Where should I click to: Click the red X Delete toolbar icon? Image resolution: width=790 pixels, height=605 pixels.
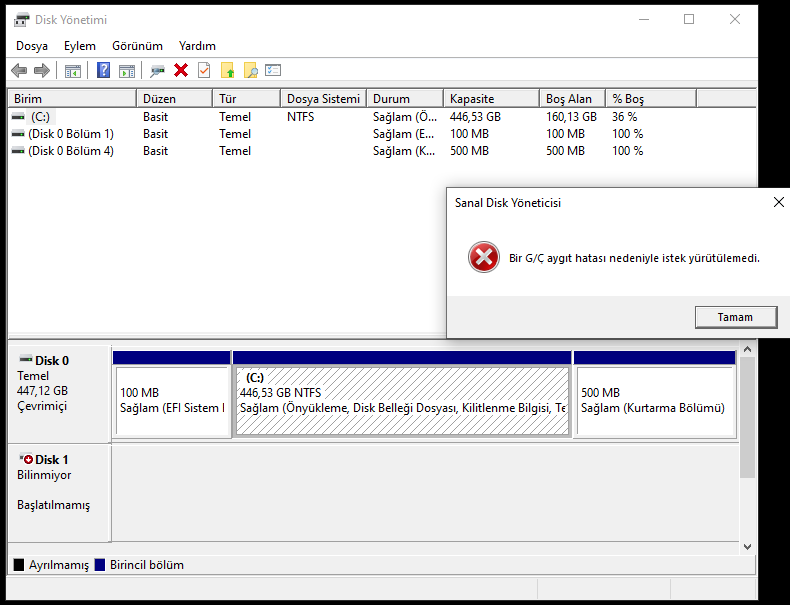(x=181, y=71)
